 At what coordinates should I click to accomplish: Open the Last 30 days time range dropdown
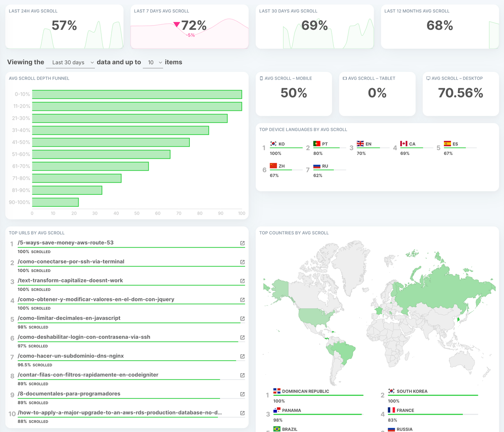pyautogui.click(x=70, y=62)
